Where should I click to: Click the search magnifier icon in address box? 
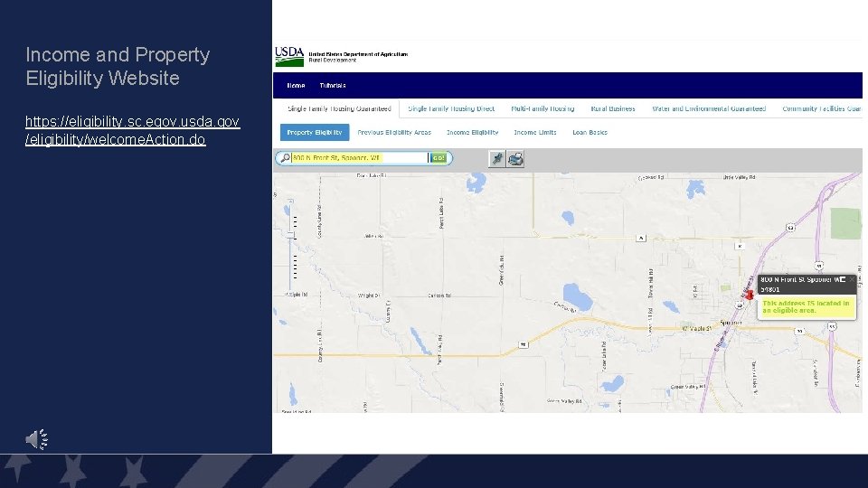(285, 158)
